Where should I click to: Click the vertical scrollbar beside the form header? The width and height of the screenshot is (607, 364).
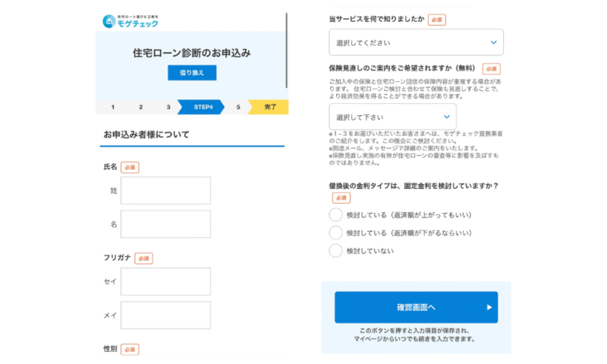click(x=287, y=50)
